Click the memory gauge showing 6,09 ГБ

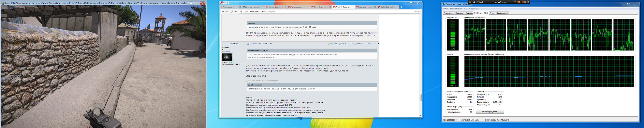[453, 72]
